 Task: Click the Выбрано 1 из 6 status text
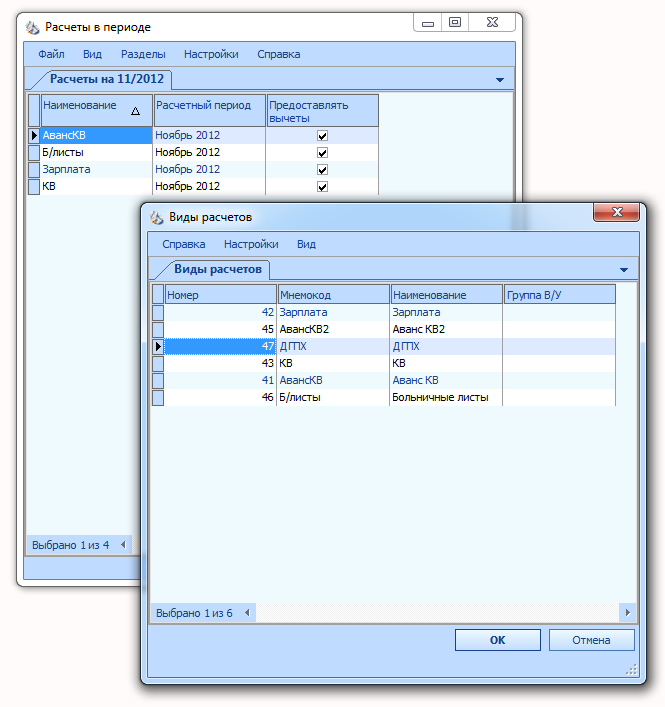click(194, 613)
